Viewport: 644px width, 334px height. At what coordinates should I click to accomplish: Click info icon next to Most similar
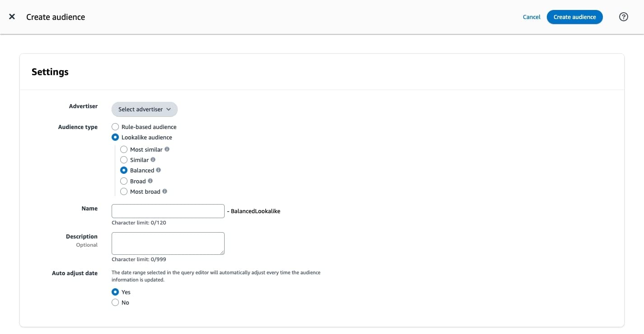167,149
